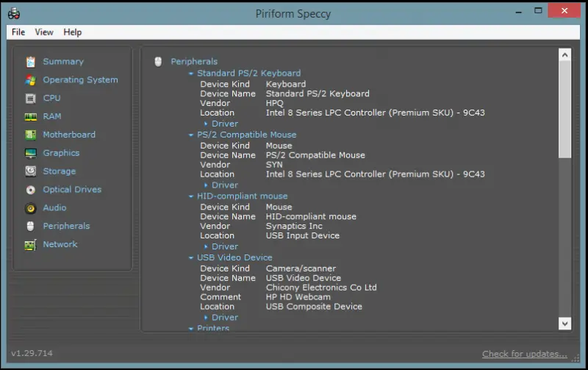Collapse the HID-compliant mouse node
Viewport: 588px width, 370px height.
(191, 196)
